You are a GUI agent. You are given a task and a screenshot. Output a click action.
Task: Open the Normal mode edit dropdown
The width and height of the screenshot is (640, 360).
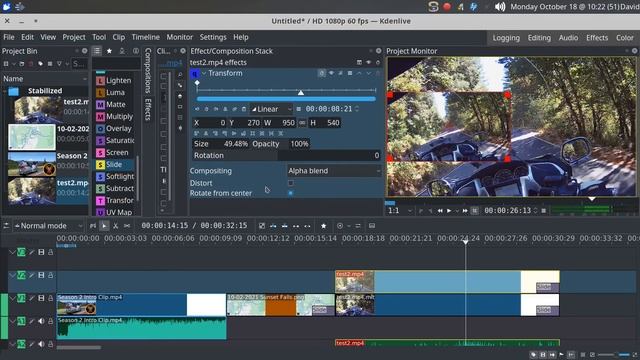tap(49, 226)
